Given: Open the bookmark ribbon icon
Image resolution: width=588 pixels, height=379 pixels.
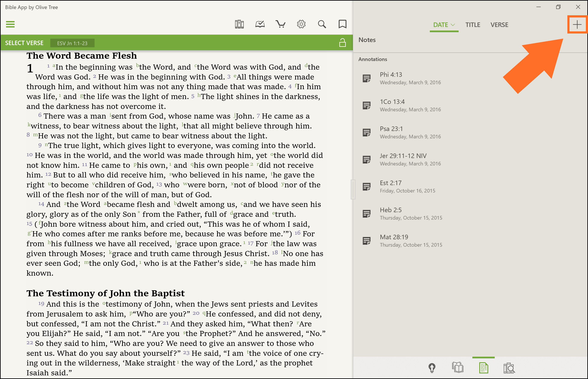Looking at the screenshot, I should pos(342,24).
